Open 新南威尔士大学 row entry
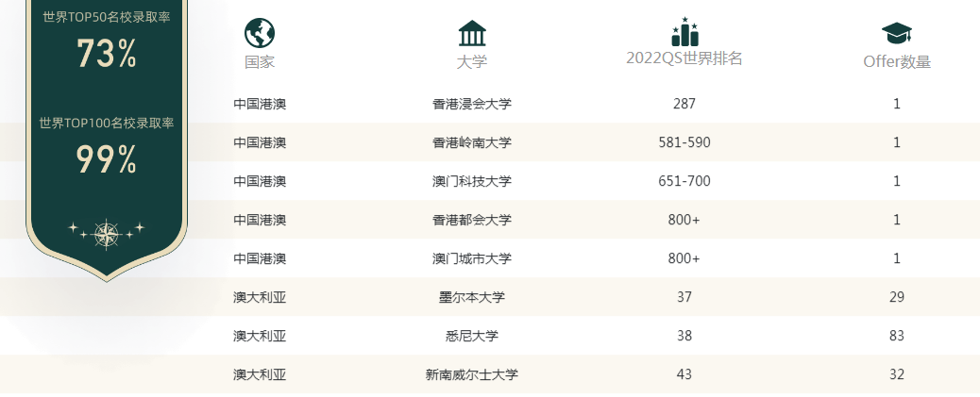Screen dimensions: 980x397 [x=472, y=375]
